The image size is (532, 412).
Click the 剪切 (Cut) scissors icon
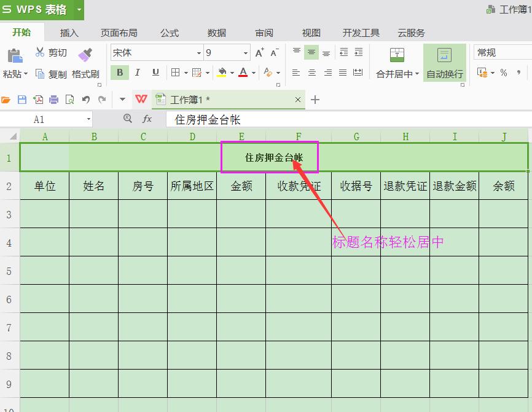pyautogui.click(x=40, y=52)
